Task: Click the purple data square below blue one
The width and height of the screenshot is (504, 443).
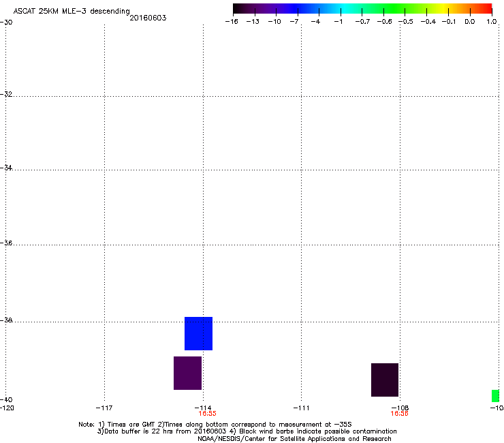Action: pyautogui.click(x=187, y=373)
